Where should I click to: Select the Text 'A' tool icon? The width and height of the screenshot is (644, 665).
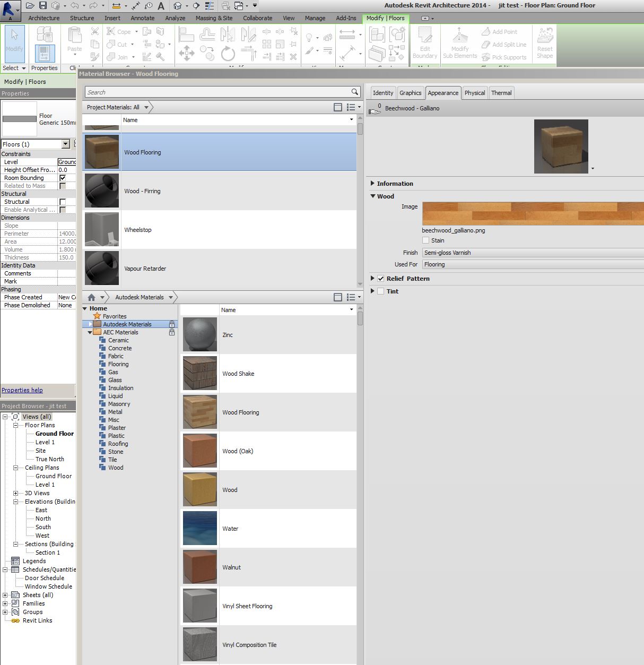point(161,5)
